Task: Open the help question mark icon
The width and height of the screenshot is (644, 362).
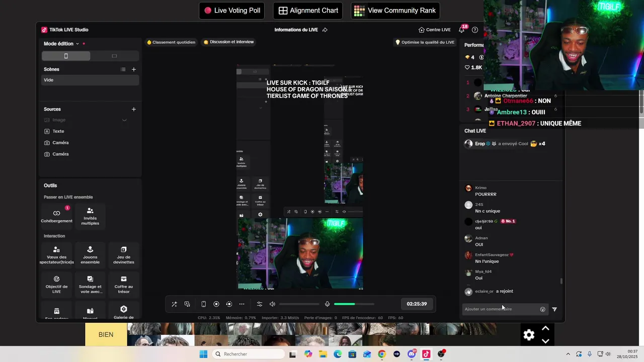Action: 475,30
